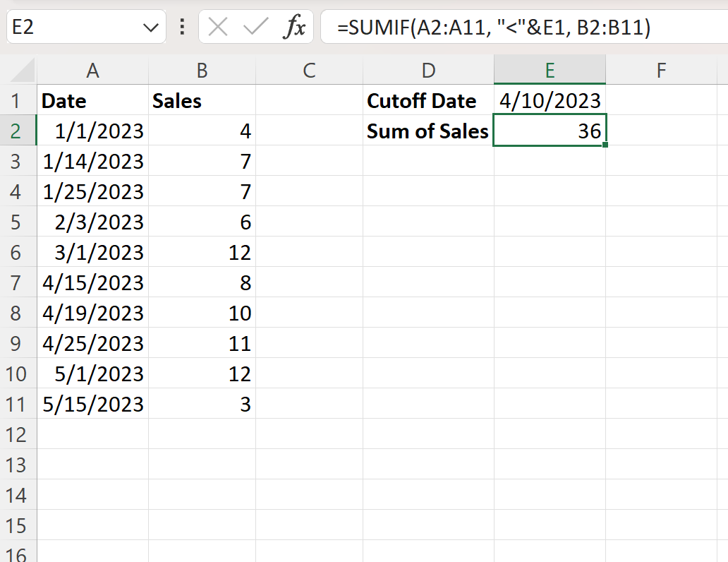Image resolution: width=728 pixels, height=562 pixels.
Task: Select sales value 10 in row 8
Action: 202,313
